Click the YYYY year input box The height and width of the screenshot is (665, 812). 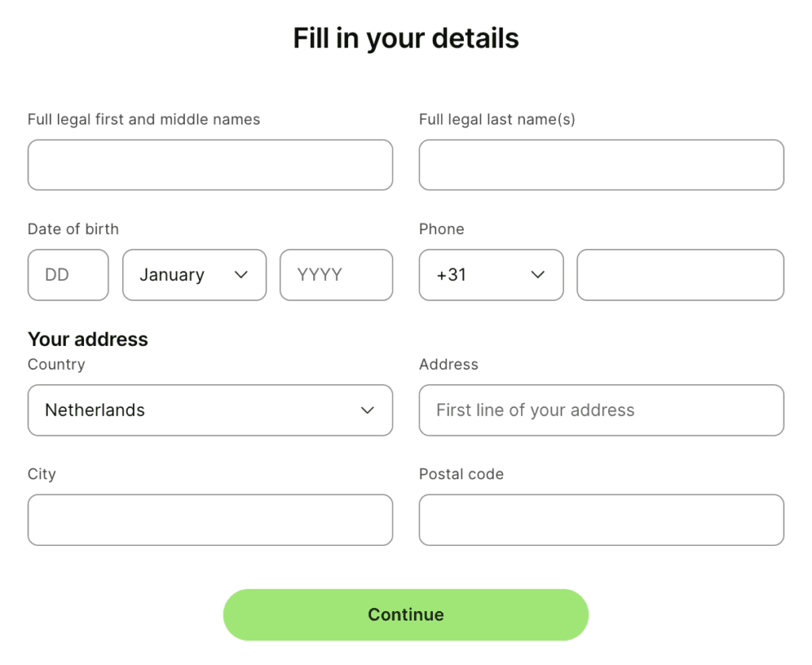pyautogui.click(x=335, y=275)
